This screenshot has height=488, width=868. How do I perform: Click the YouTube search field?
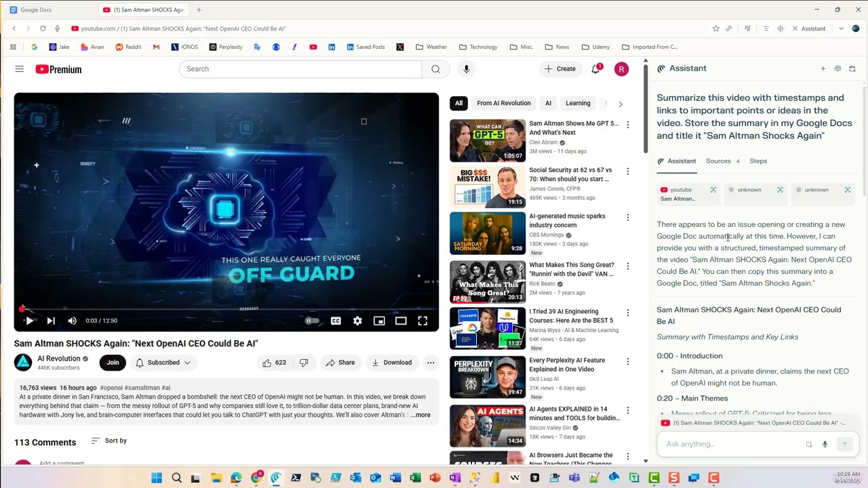300,69
